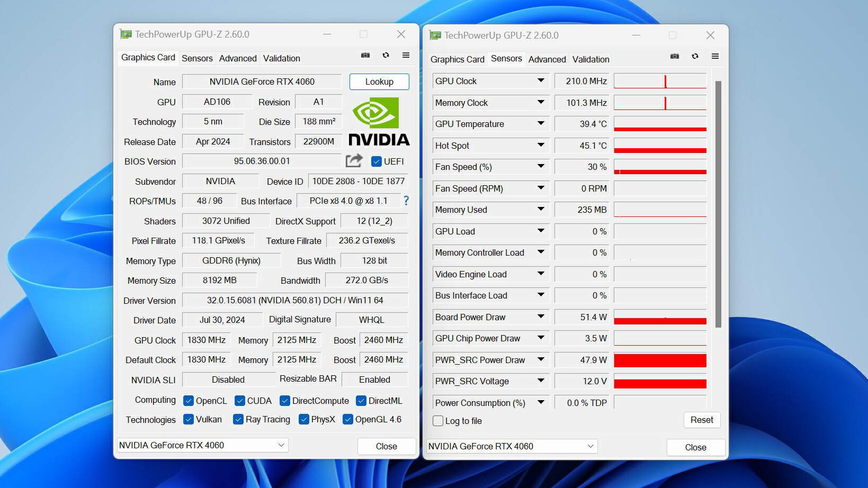Open the hamburger menu in left GPU-Z window
This screenshot has width=868, height=488.
406,55
